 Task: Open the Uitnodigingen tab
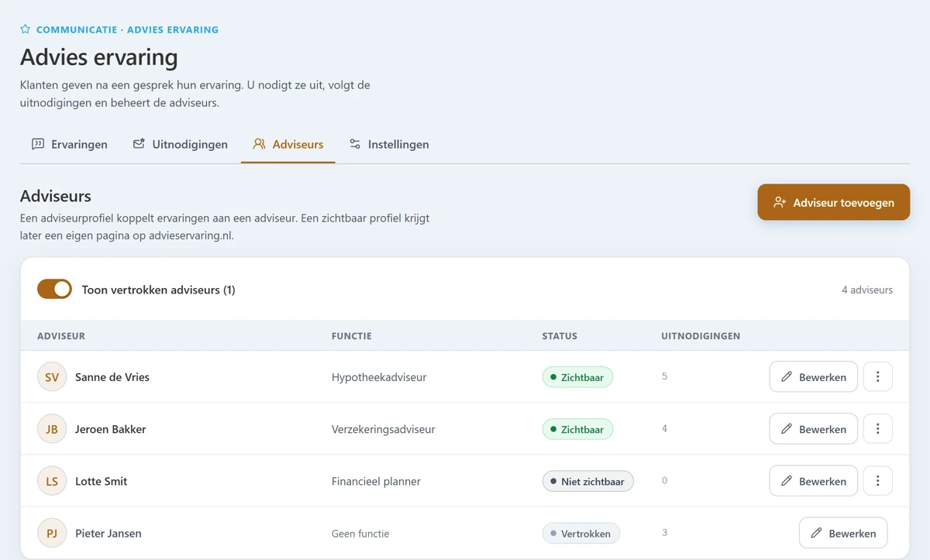coord(180,144)
